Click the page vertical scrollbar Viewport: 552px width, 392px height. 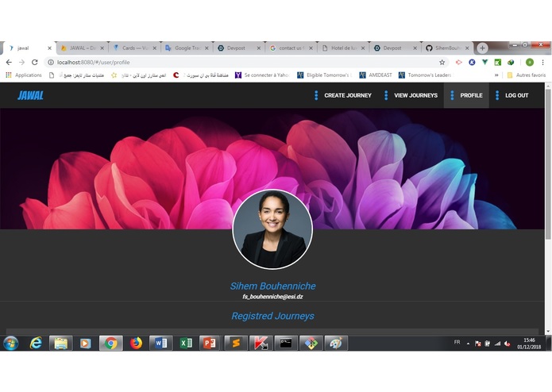[x=548, y=164]
